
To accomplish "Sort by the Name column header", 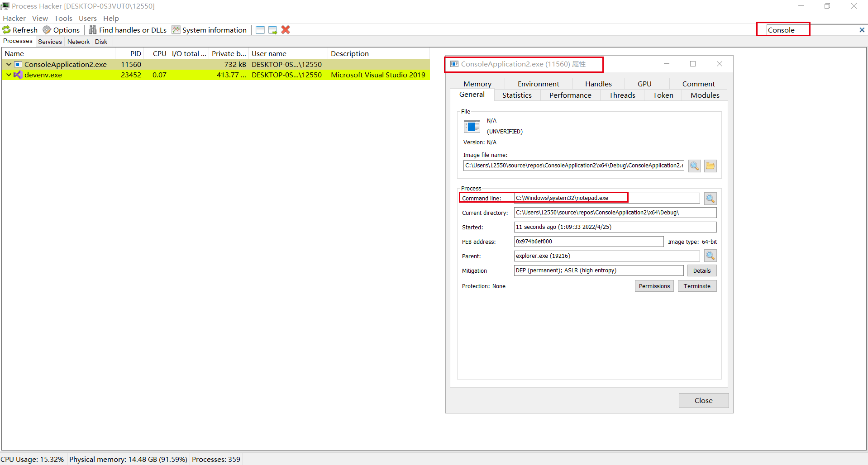I will 59,53.
